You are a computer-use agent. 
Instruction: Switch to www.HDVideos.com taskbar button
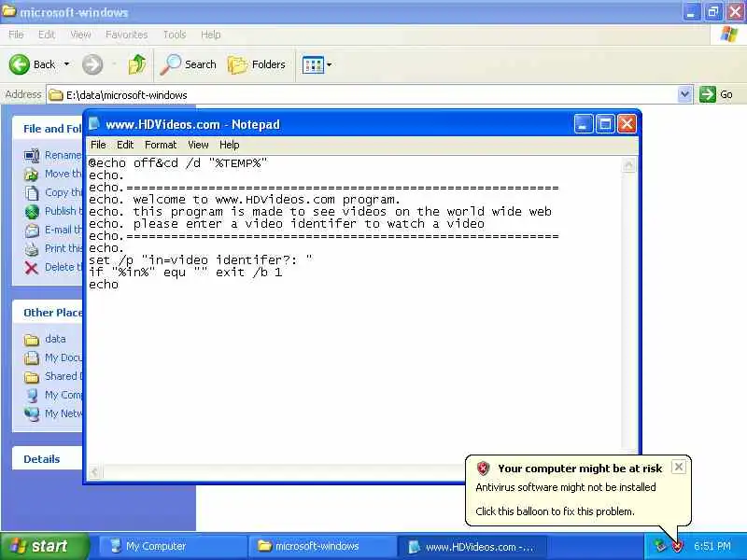point(472,546)
